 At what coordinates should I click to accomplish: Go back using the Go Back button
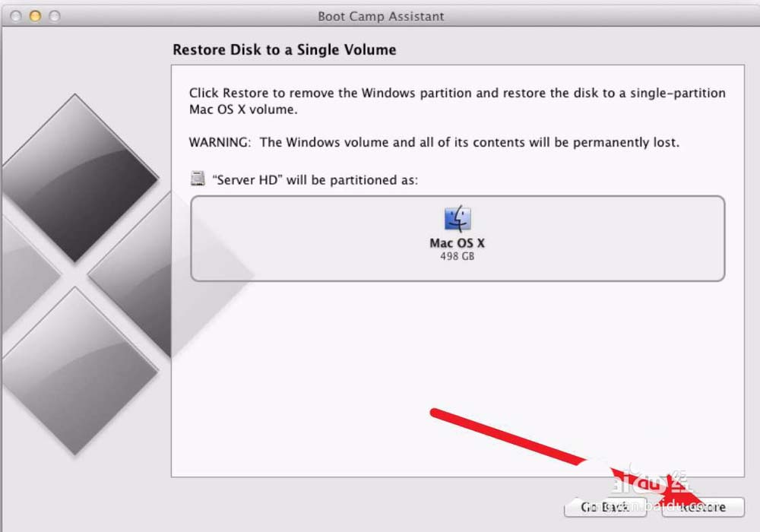click(606, 507)
